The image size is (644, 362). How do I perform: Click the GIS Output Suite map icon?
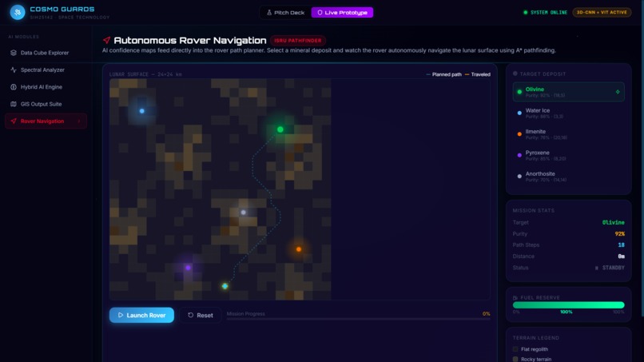[14, 104]
